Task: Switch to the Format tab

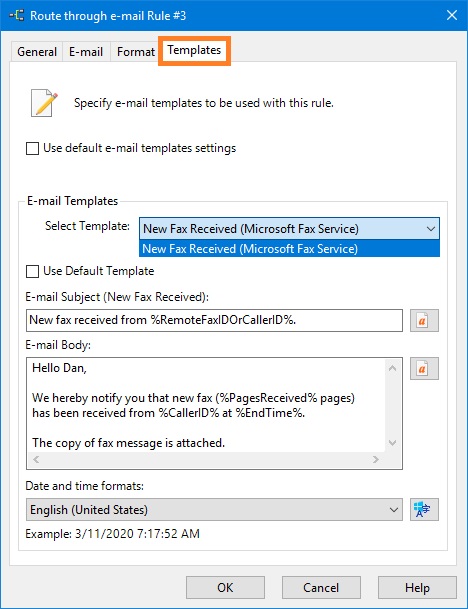Action: (136, 52)
